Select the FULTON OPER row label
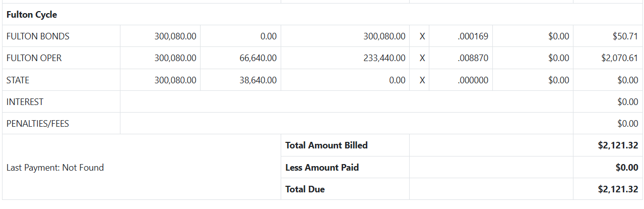The width and height of the screenshot is (644, 209). (34, 58)
